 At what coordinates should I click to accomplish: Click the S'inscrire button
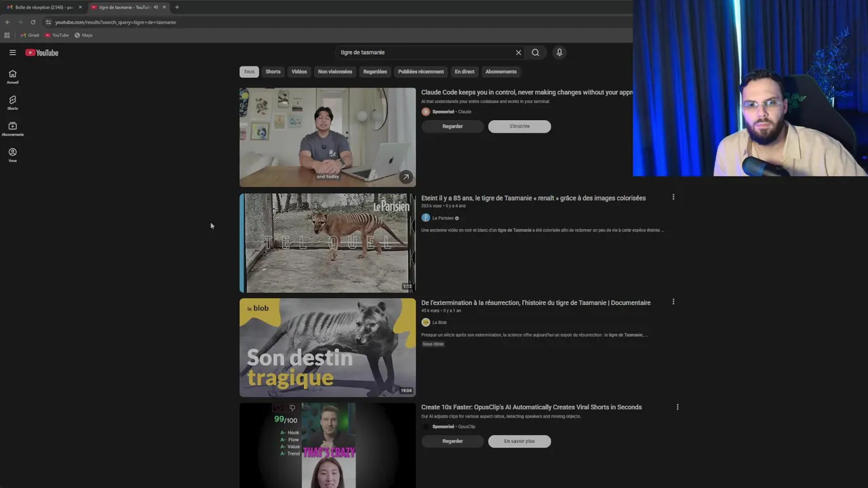519,126
